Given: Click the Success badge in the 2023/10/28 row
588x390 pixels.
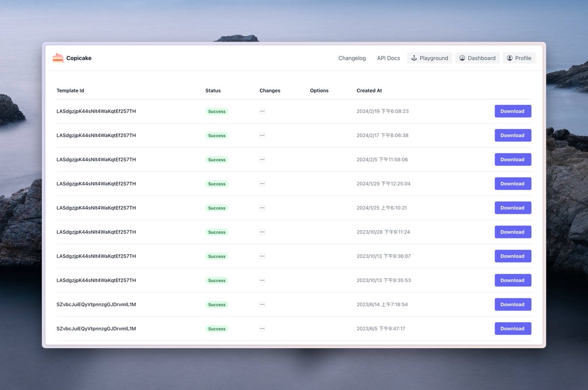Looking at the screenshot, I should click(217, 232).
